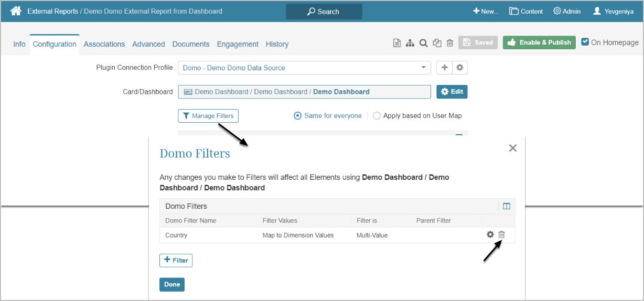Open Country filter settings gear icon
The image size is (644, 301).
click(490, 234)
